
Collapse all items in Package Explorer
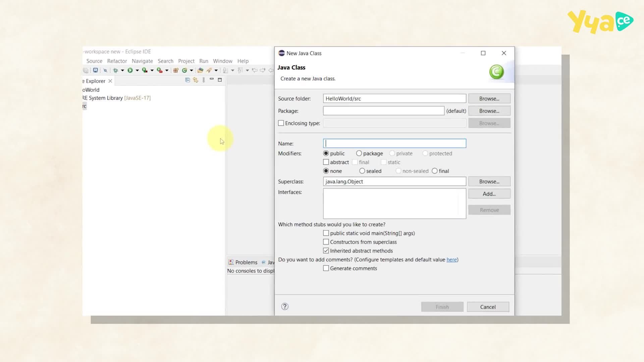click(187, 80)
